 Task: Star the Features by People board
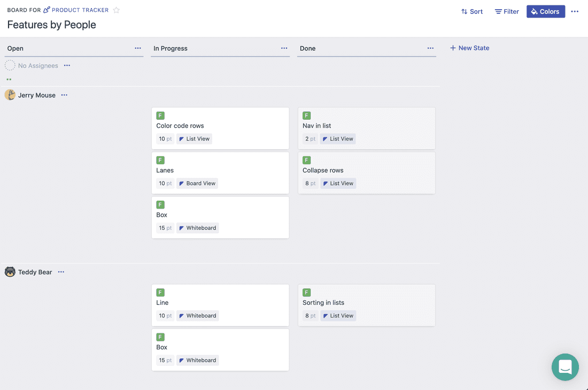point(117,10)
